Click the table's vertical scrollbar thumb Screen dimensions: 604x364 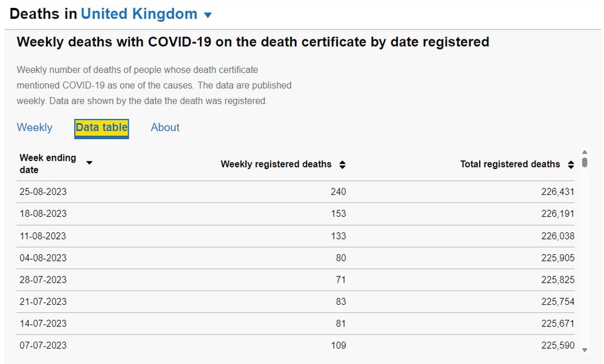[584, 162]
